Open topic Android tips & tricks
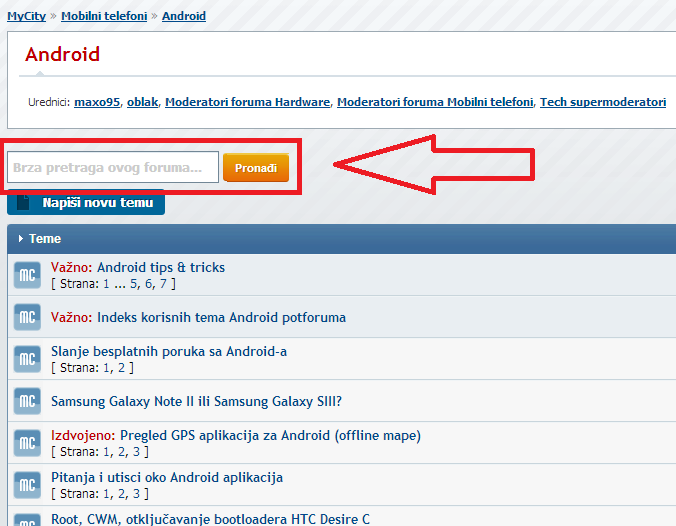The width and height of the screenshot is (676, 526). point(161,267)
